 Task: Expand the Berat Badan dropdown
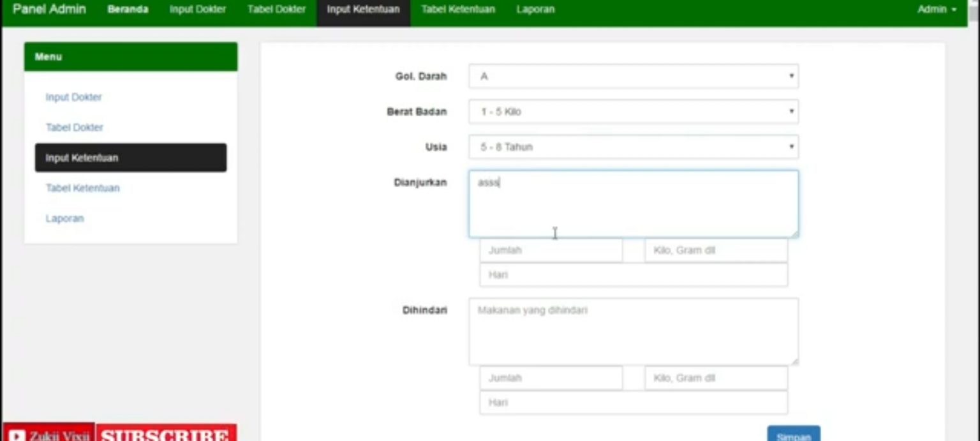[x=633, y=112]
